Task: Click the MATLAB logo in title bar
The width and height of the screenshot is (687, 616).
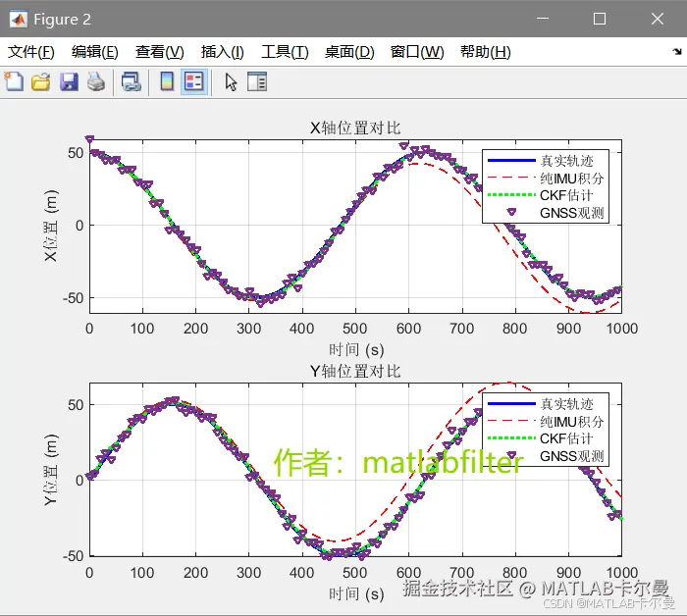Action: click(x=18, y=20)
